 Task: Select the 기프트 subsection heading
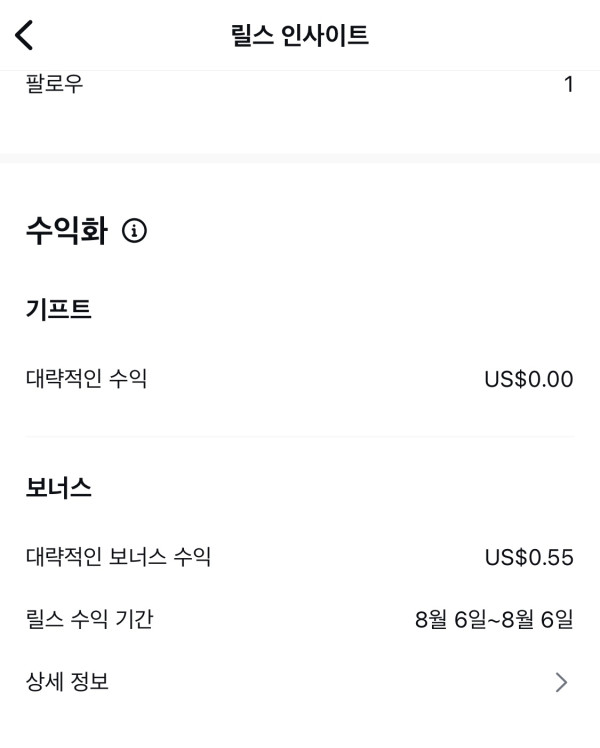(59, 310)
